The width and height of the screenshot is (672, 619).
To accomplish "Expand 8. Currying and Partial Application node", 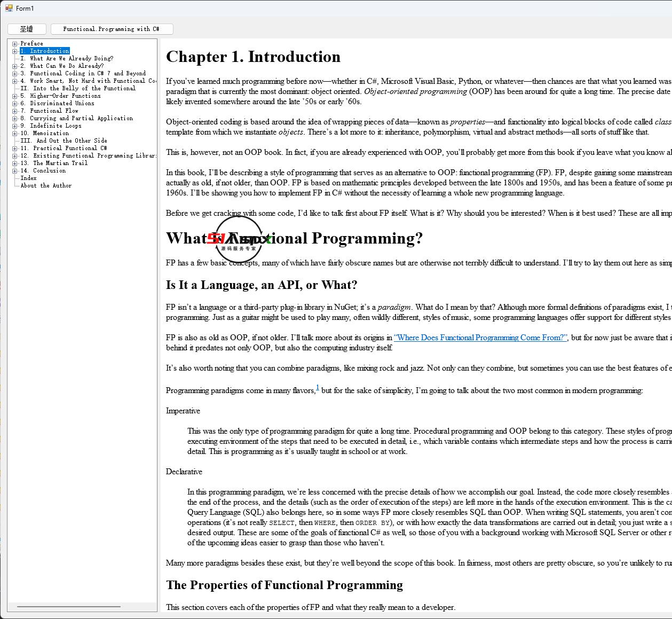I will (x=15, y=119).
